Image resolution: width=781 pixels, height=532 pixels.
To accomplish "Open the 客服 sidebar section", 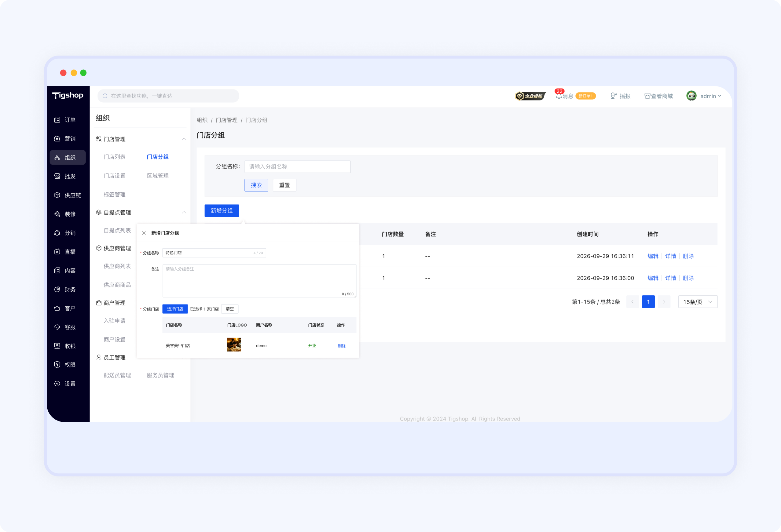I will pyautogui.click(x=68, y=327).
